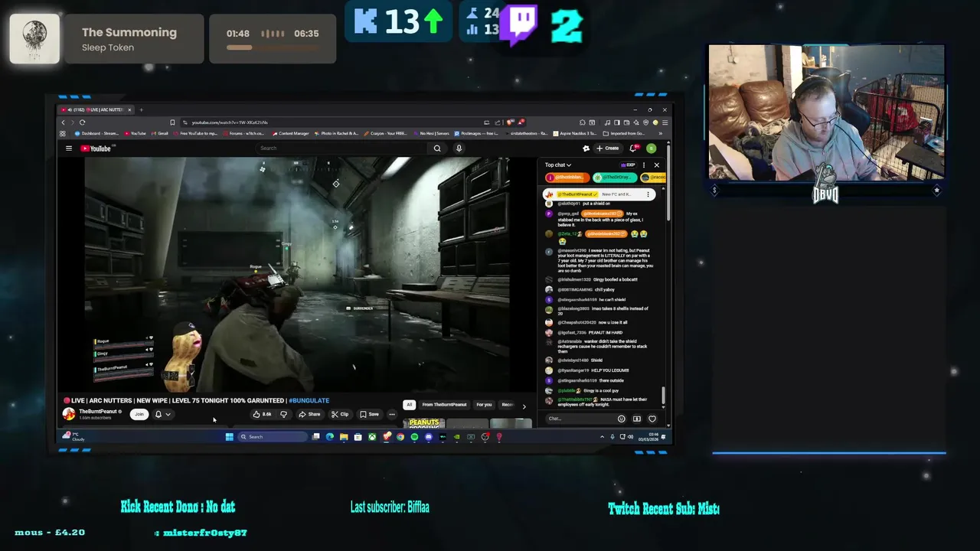Click the YouTube logo
The height and width of the screenshot is (551, 980).
[96, 148]
